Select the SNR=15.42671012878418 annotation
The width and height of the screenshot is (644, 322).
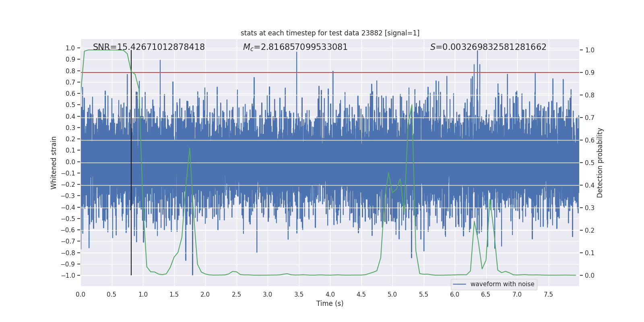click(x=149, y=47)
